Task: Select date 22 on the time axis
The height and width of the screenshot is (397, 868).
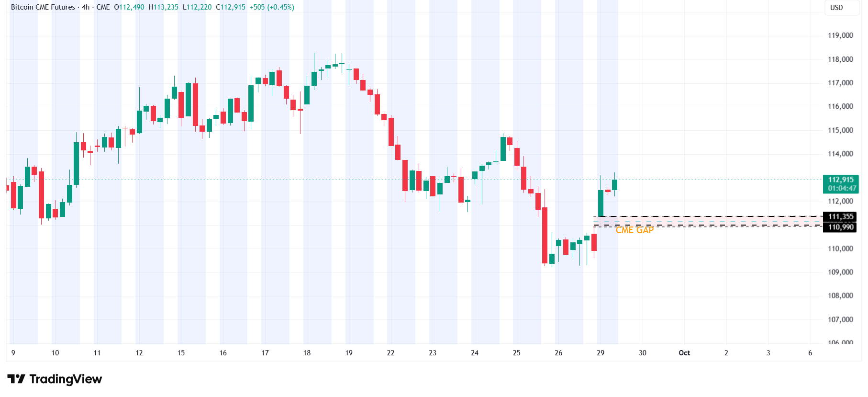Action: click(390, 353)
